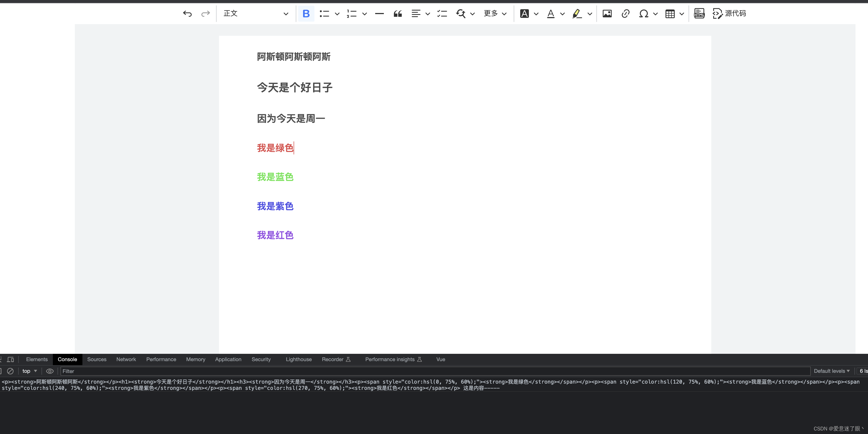Insert an image into the document
Image resolution: width=868 pixels, height=434 pixels.
point(607,14)
